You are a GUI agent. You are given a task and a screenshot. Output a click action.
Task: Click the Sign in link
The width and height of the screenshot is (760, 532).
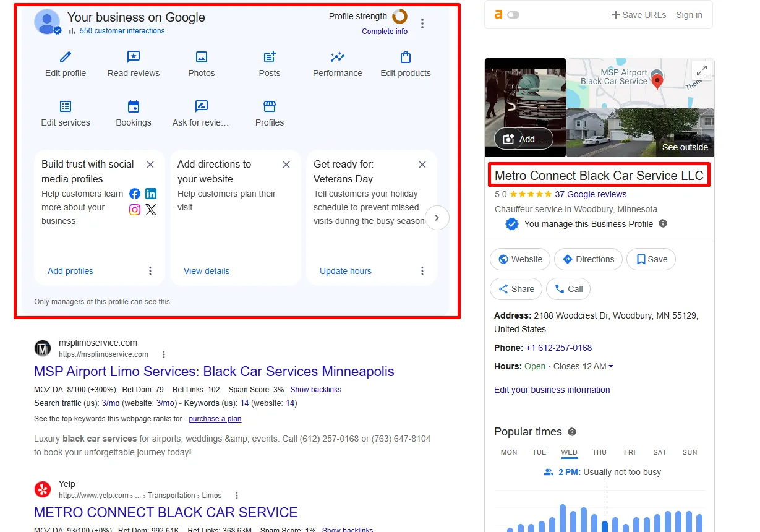tap(689, 15)
